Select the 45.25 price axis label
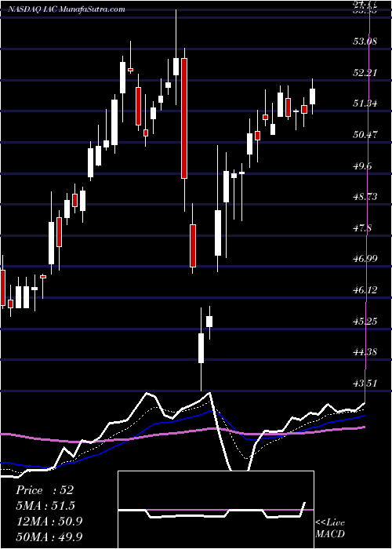 pyautogui.click(x=365, y=321)
